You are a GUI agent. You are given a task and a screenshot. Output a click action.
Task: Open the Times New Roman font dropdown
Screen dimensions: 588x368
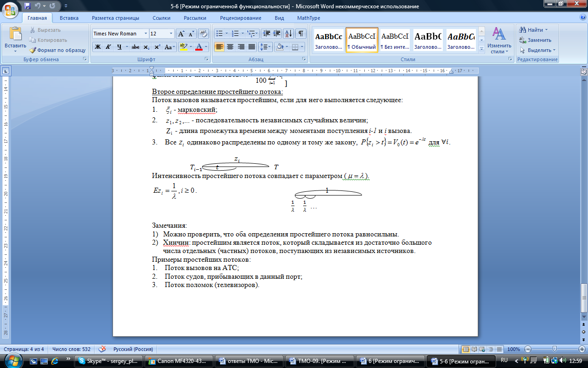[x=146, y=34]
